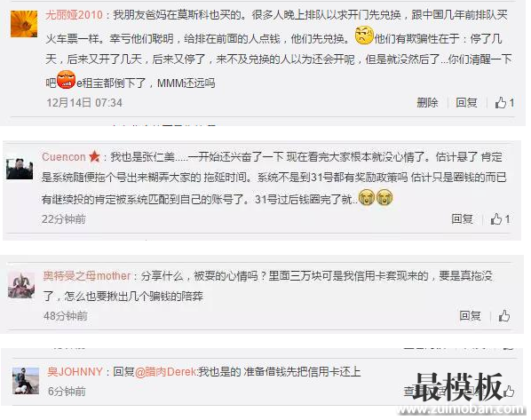
Task: Open 奥特曼之母mother username link
Action: [x=87, y=276]
